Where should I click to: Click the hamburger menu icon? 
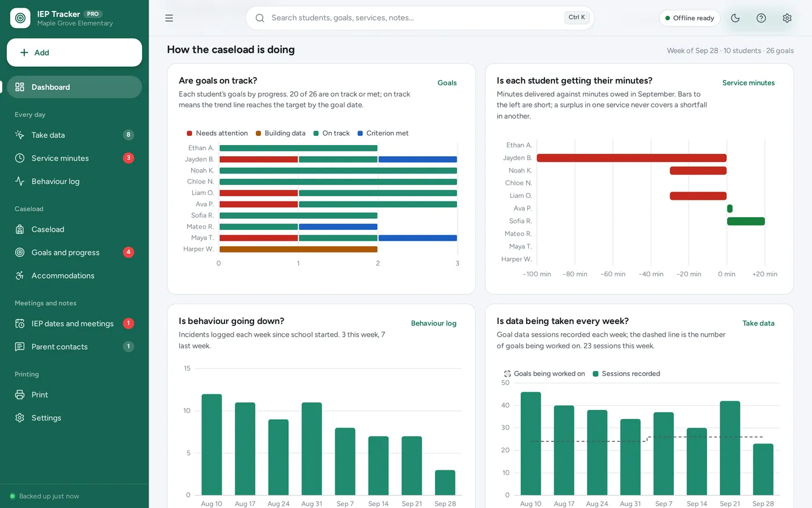169,18
